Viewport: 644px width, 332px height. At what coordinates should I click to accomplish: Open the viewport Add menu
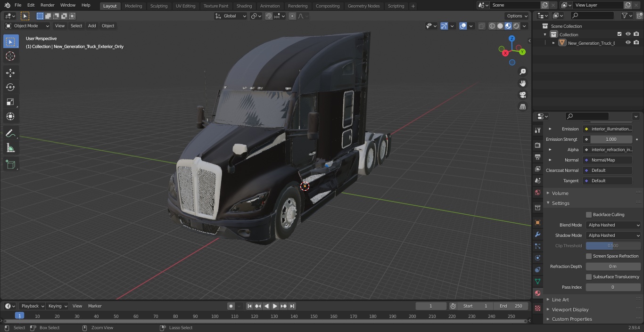[x=92, y=26]
